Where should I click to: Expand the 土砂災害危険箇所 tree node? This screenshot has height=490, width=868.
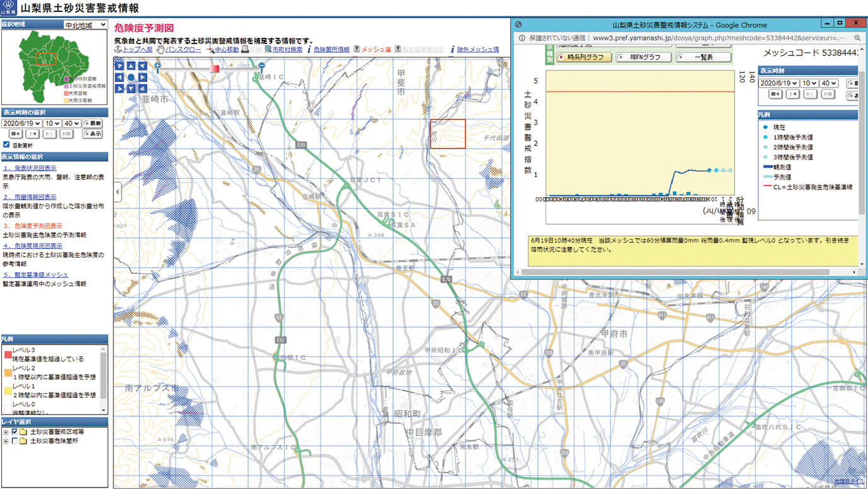pos(6,441)
